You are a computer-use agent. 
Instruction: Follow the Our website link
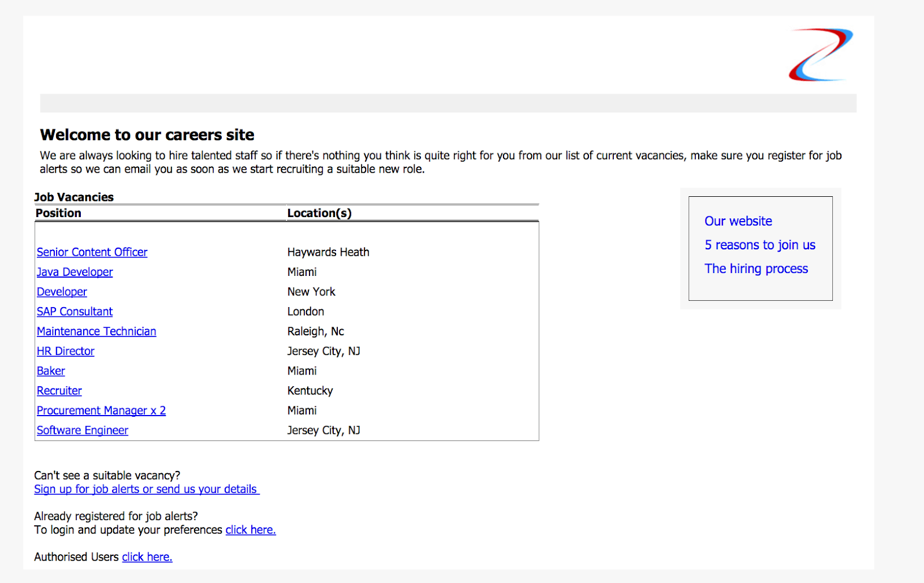738,221
